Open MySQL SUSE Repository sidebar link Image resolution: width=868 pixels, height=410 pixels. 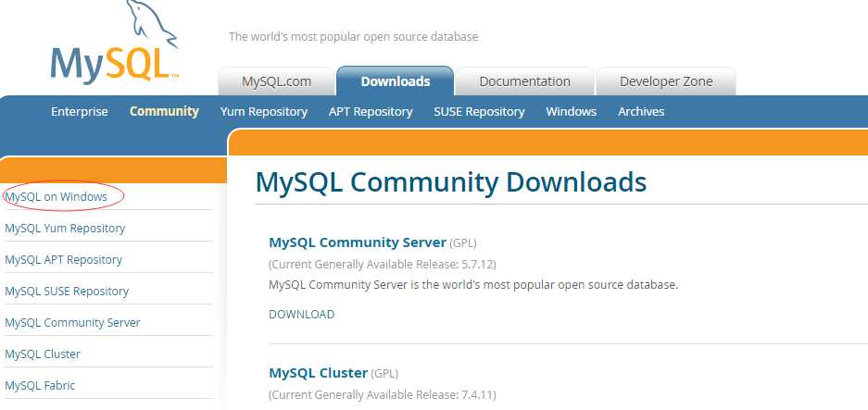67,291
